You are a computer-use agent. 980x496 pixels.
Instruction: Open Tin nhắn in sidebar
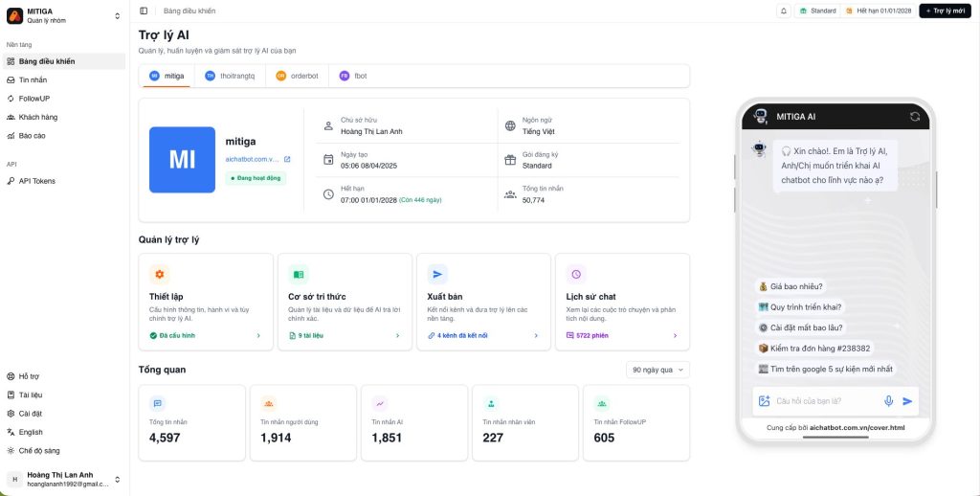coord(64,80)
